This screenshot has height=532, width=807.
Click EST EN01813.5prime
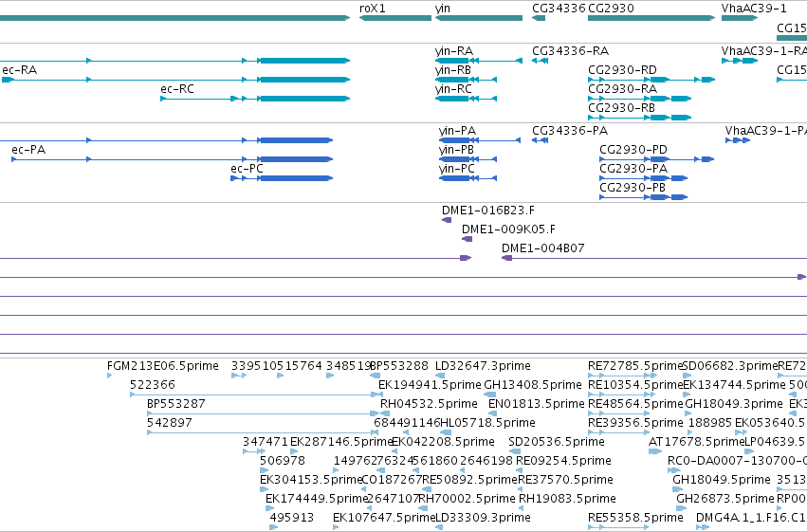[x=537, y=404]
